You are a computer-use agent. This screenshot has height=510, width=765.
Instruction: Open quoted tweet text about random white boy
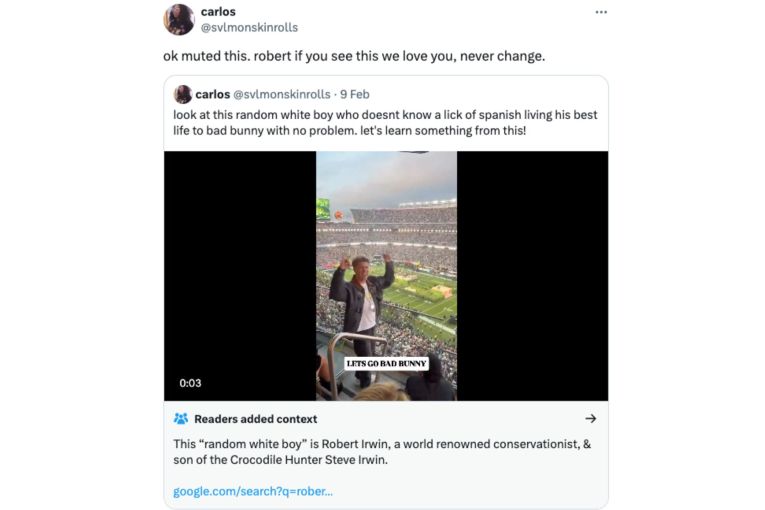(384, 123)
